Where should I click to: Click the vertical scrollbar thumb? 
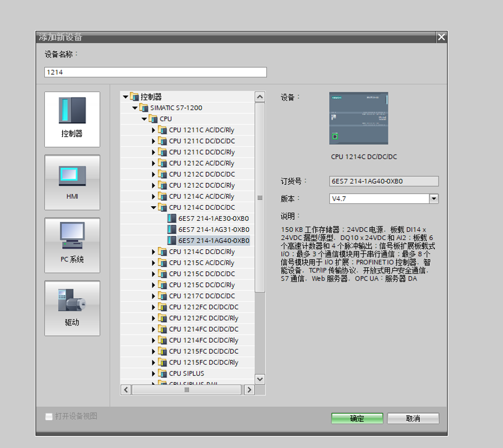[260, 198]
